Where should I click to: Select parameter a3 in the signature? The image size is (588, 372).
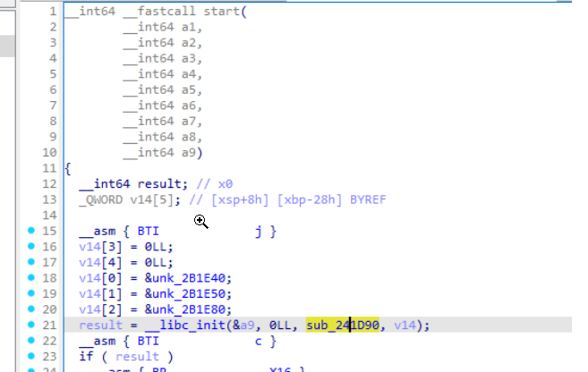pos(188,58)
